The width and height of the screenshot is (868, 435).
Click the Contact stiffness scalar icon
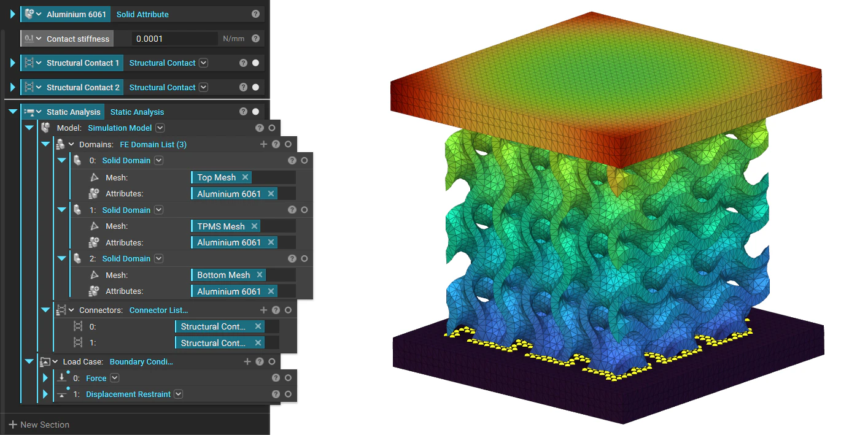click(x=29, y=39)
